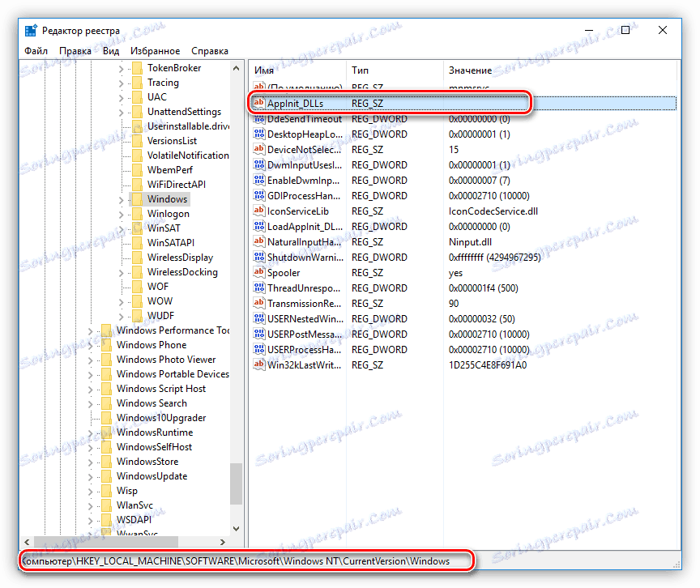Click the string icon of AppInit_DLLs value

click(x=259, y=103)
